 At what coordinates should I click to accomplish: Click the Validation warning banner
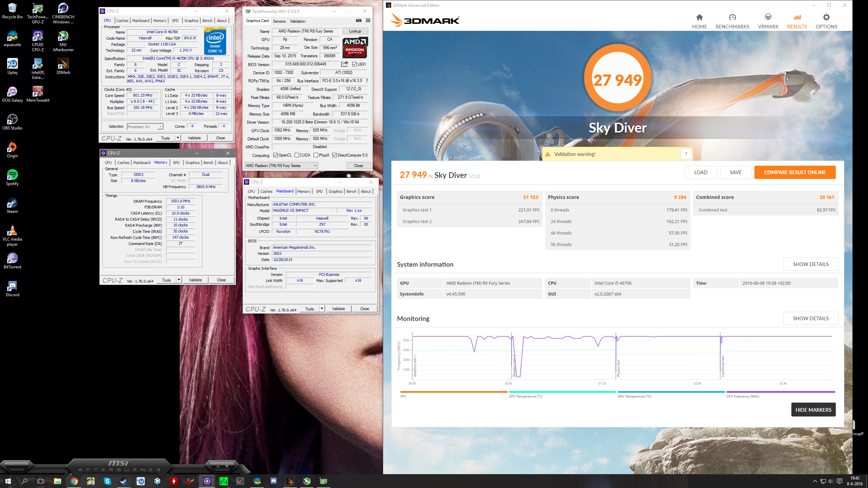tap(617, 154)
